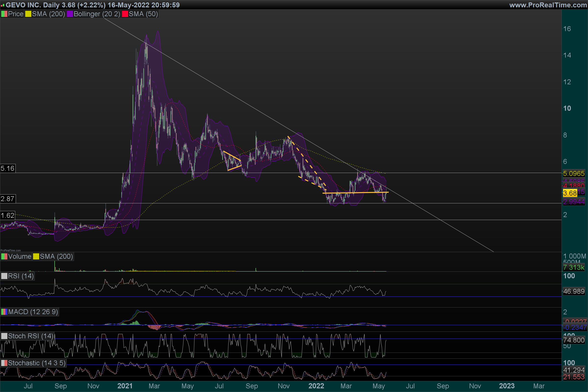
Task: Click the MACD (12 26 9) legend icon
Action: tap(4, 312)
